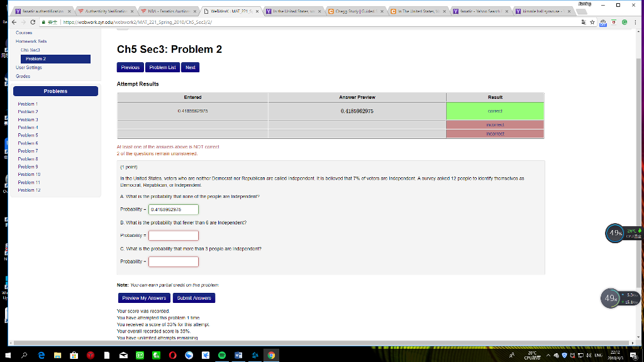Viewport: 644px width, 362px height.
Task: Submit answers with Submit Answers button
Action: pyautogui.click(x=194, y=298)
